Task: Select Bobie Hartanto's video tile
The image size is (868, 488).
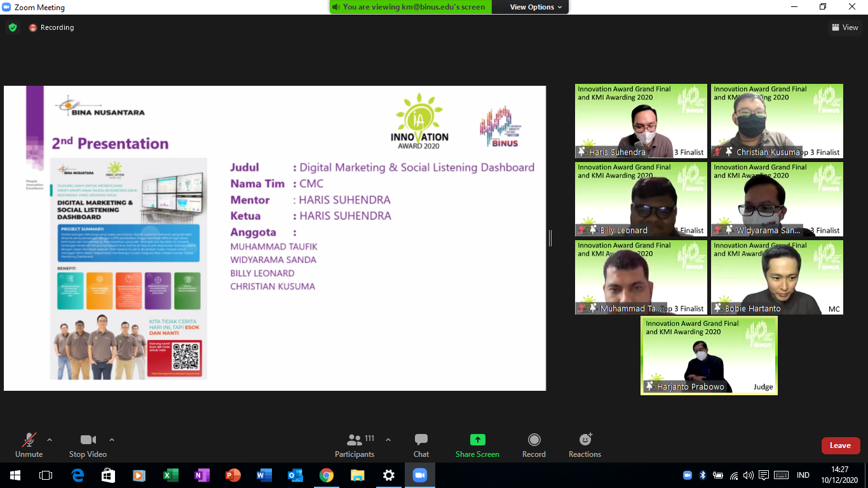Action: pos(777,277)
